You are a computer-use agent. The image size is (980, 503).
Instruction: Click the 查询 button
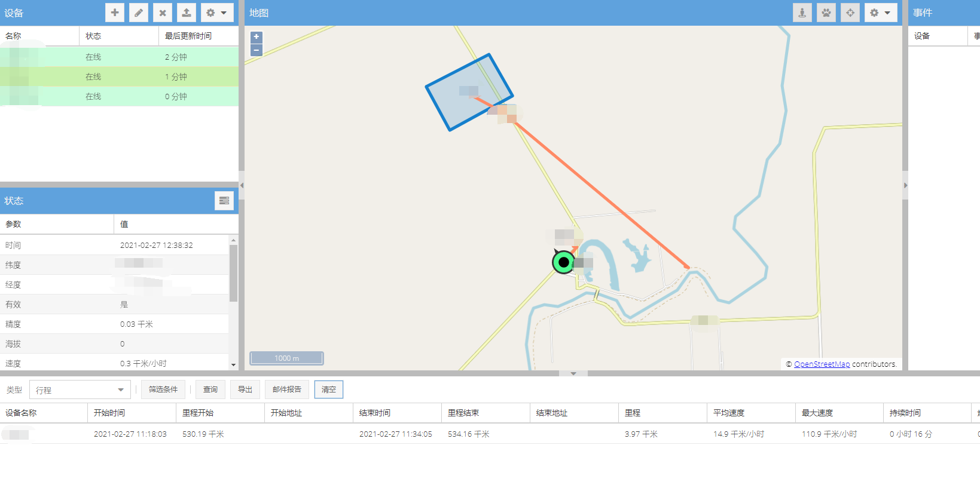(x=210, y=389)
